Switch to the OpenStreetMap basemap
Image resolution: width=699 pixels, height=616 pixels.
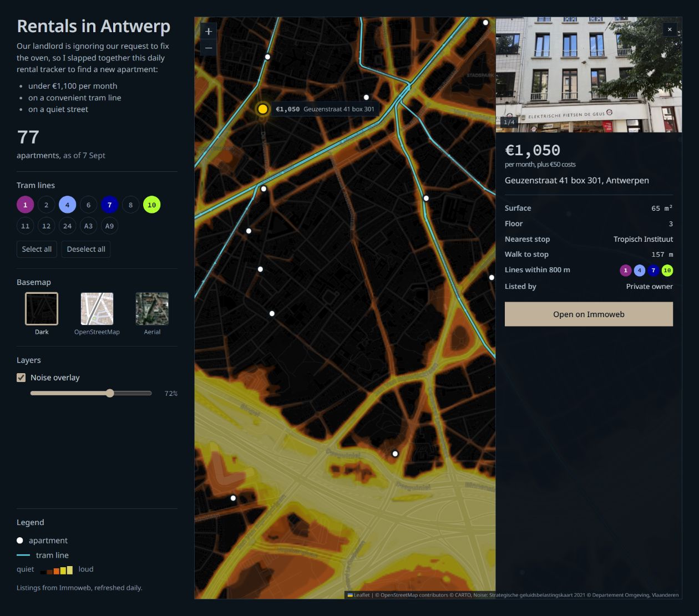(97, 309)
